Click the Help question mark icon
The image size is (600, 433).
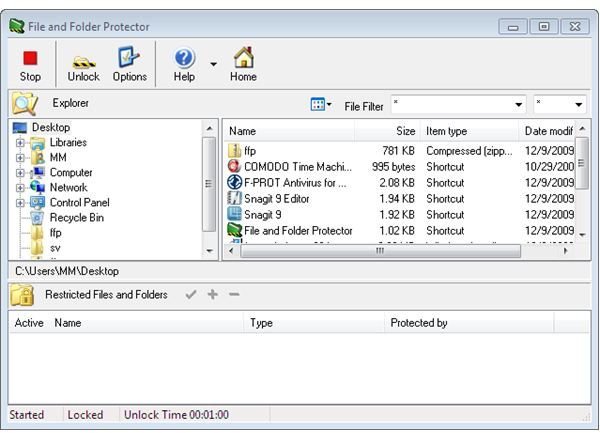[x=184, y=58]
